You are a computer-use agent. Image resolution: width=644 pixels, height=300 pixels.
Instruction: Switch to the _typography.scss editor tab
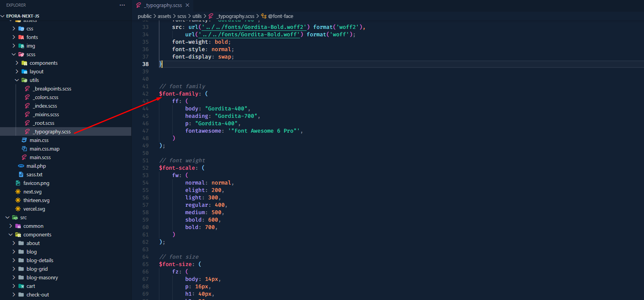[163, 5]
